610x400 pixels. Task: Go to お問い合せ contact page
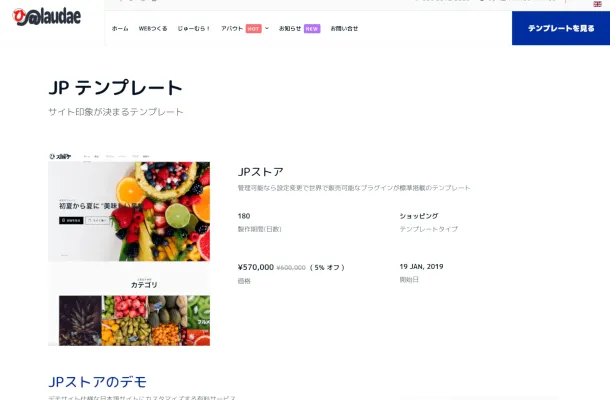click(344, 29)
